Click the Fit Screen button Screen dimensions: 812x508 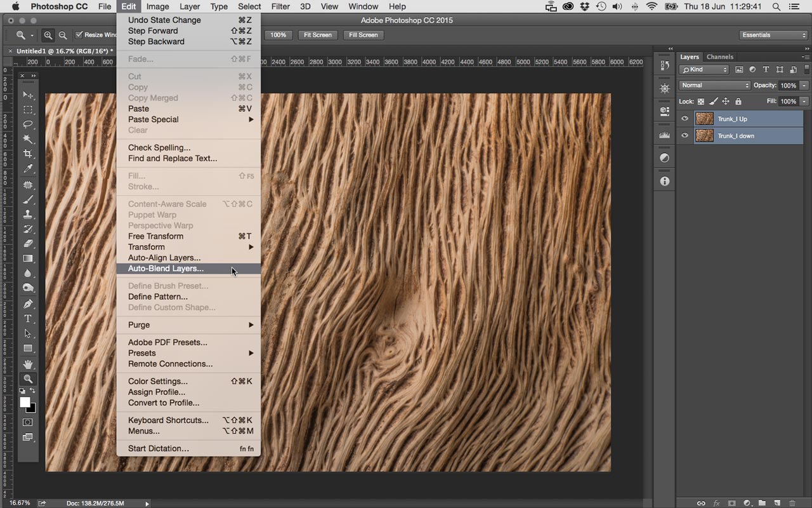coord(317,35)
